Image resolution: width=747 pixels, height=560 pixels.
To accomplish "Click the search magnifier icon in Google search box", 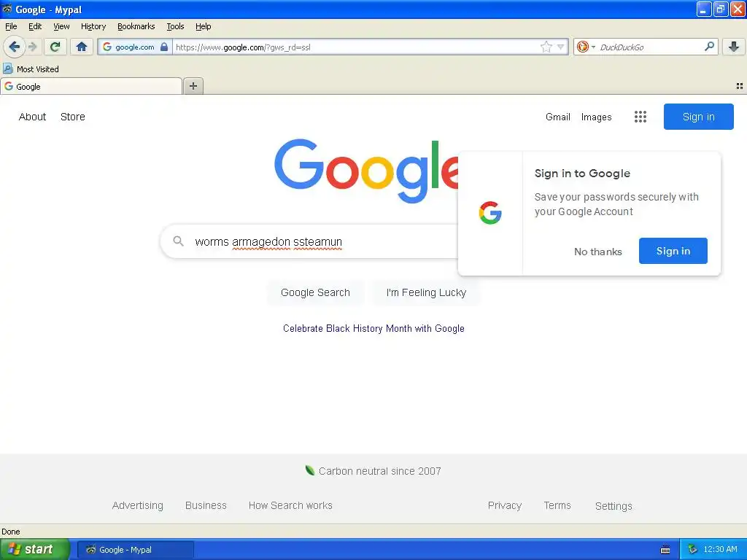I will point(178,241).
